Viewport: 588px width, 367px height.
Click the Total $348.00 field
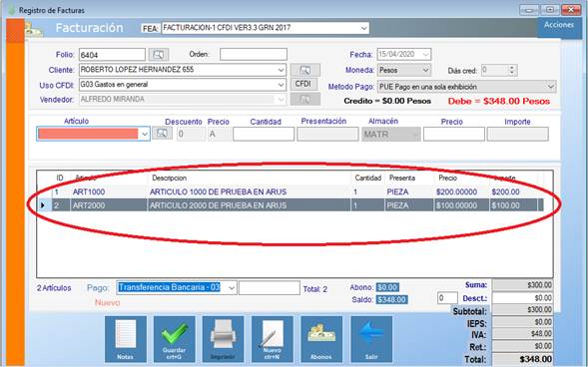(522, 359)
